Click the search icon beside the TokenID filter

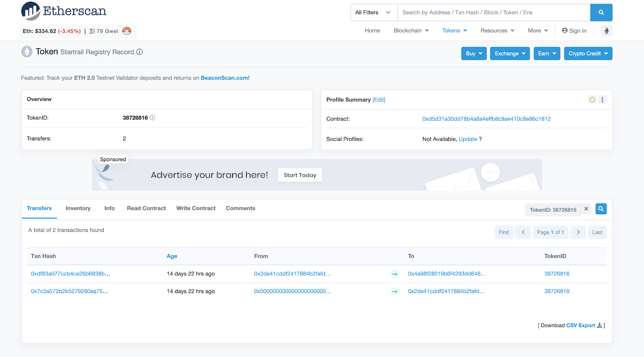point(601,209)
